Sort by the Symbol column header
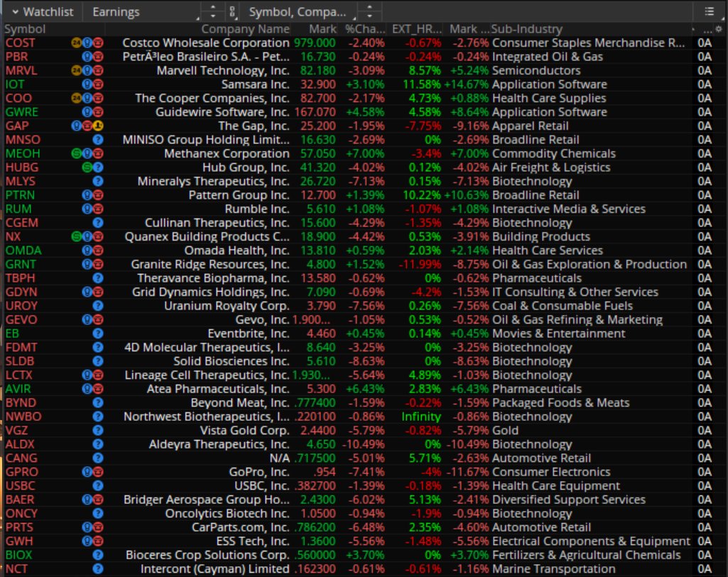Viewport: 728px width, 577px height. pyautogui.click(x=25, y=29)
